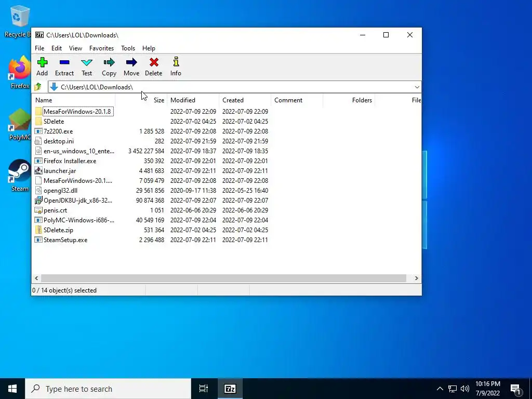Click the SDelete.zip archive icon
Screen dimensions: 532x399
point(38,230)
